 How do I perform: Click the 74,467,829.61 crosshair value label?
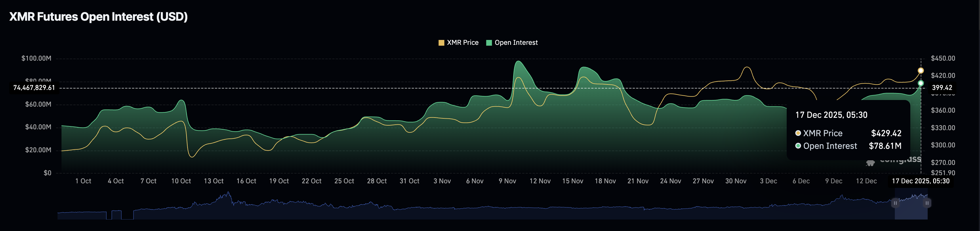34,88
